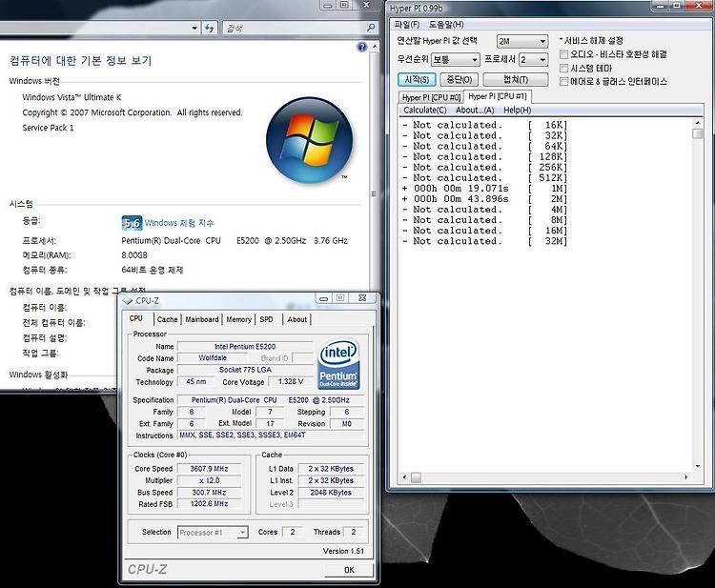Click the CPU-Z title bar icon

[x=128, y=301]
